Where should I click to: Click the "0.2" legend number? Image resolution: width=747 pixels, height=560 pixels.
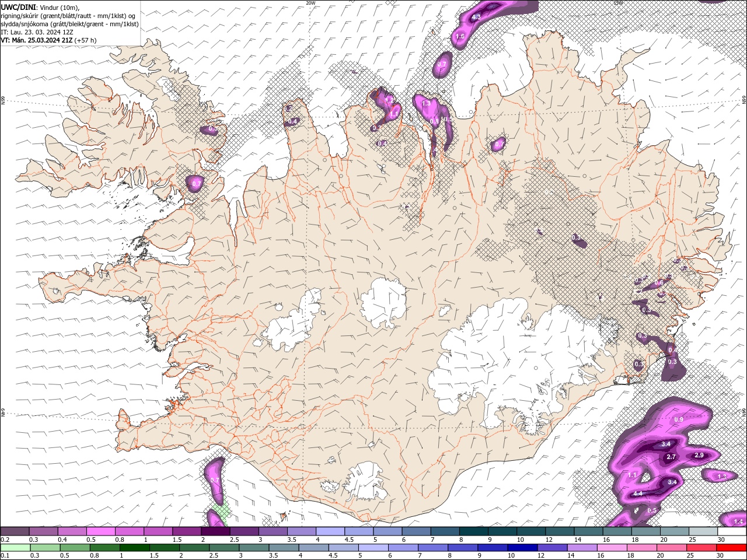[x=5, y=540]
